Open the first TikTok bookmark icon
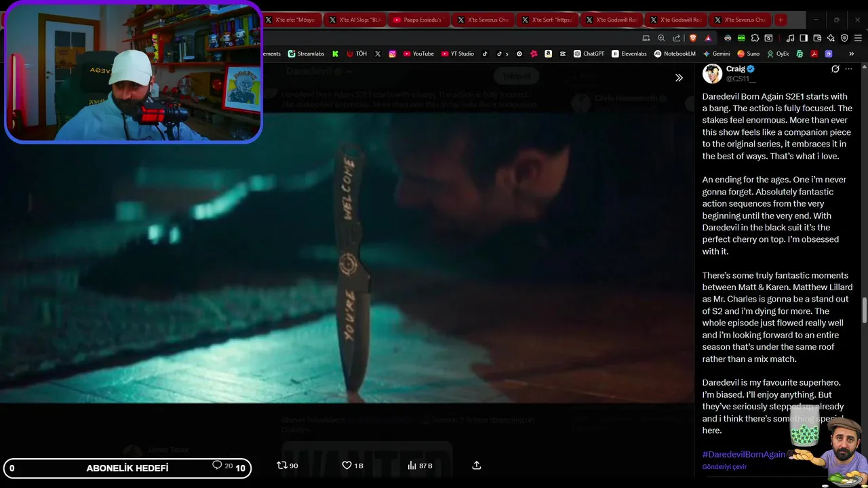The image size is (868, 488). coord(485,54)
